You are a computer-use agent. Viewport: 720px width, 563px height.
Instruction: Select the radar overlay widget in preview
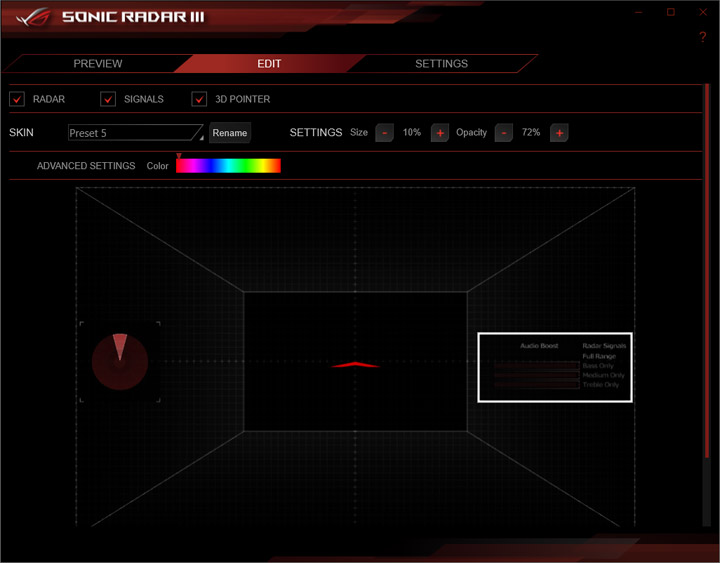(x=120, y=362)
